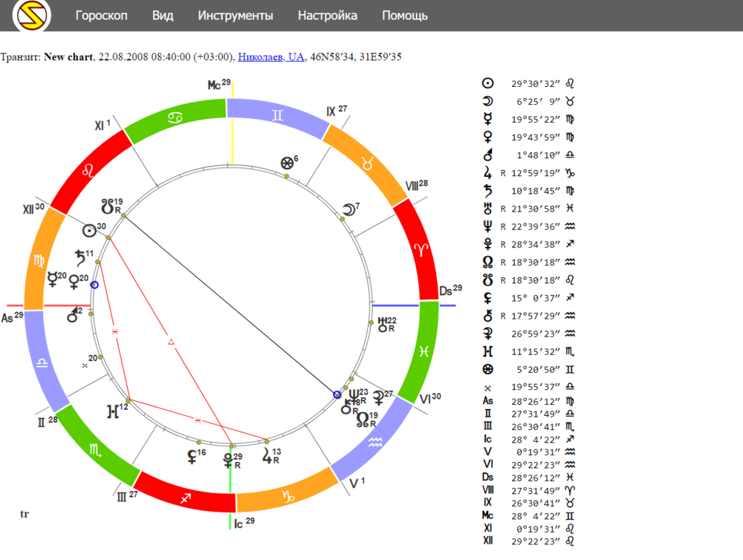
Task: Click the Mc row value 28° 4′22″
Action: 536,516
